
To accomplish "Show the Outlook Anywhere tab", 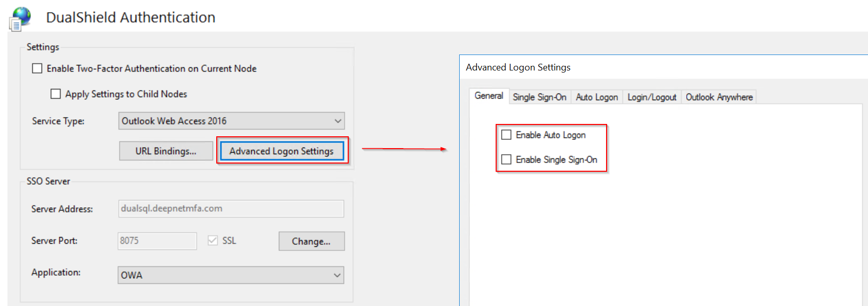I will pyautogui.click(x=719, y=97).
